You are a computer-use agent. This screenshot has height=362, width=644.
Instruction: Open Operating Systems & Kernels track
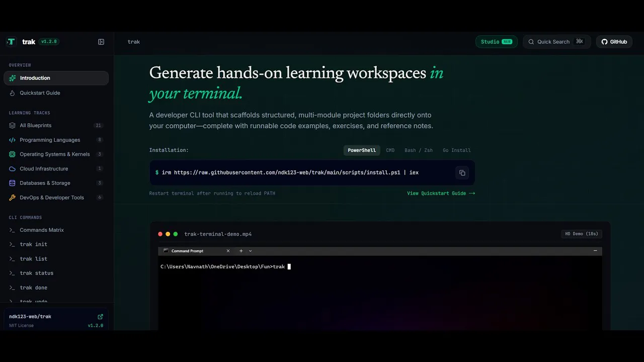click(x=56, y=154)
